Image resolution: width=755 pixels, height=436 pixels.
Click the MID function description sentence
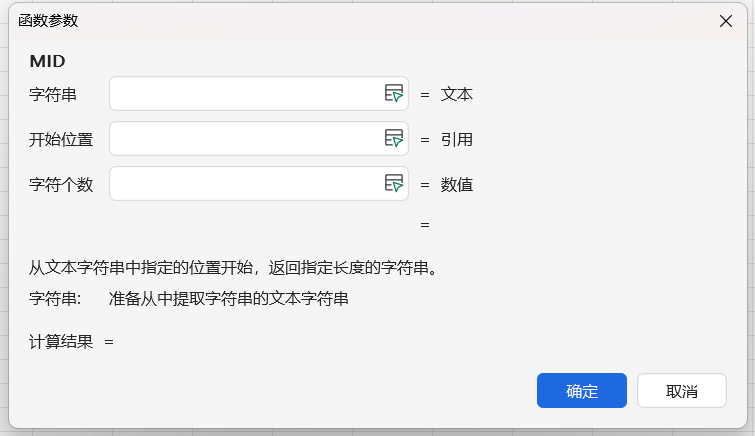point(233,268)
